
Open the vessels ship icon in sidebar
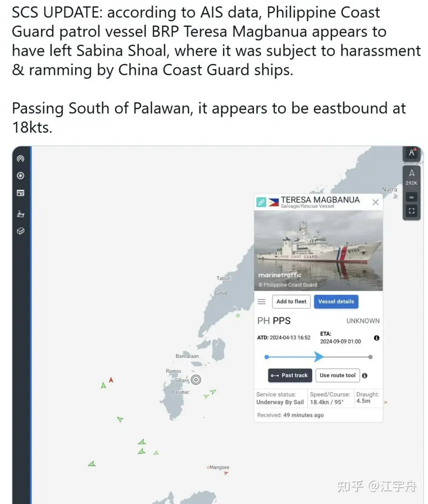[x=21, y=214]
